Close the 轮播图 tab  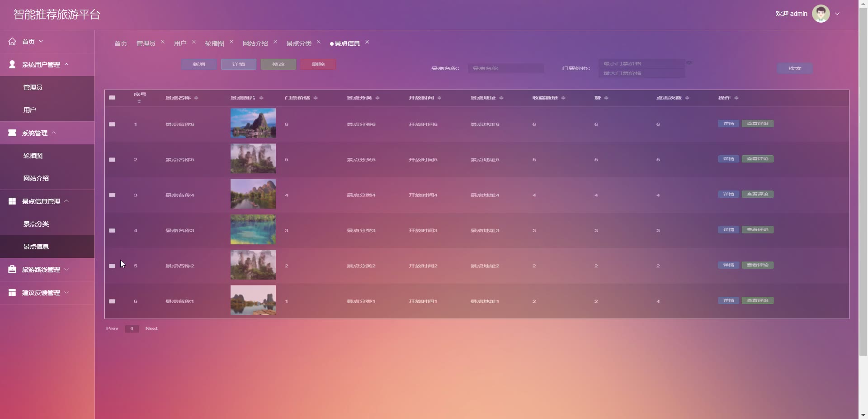click(x=231, y=42)
